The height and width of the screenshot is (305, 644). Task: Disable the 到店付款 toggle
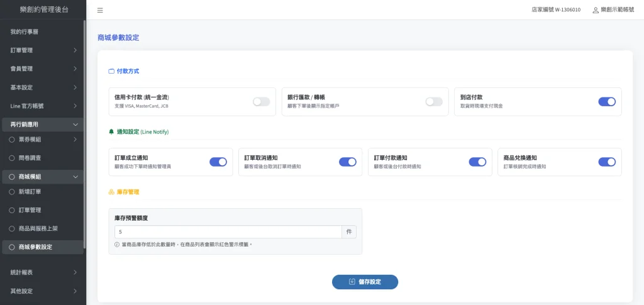606,102
